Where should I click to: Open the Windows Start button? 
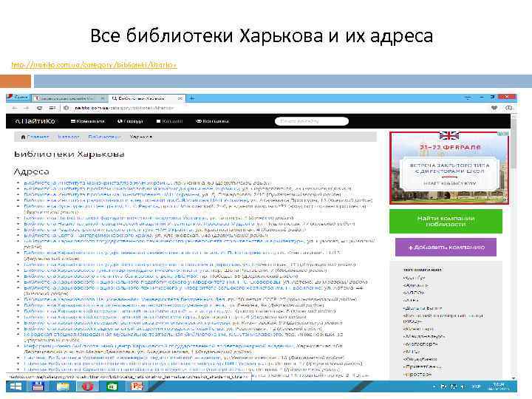(x=16, y=386)
